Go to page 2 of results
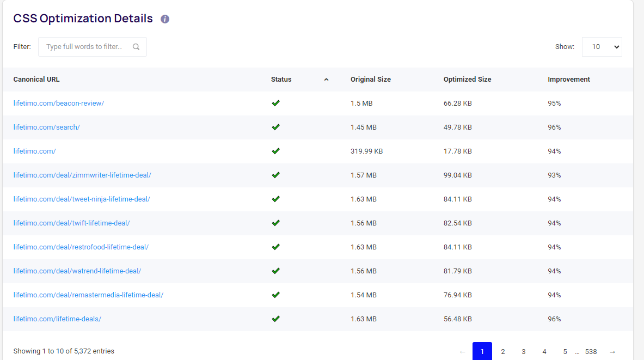The height and width of the screenshot is (360, 644). tap(502, 352)
